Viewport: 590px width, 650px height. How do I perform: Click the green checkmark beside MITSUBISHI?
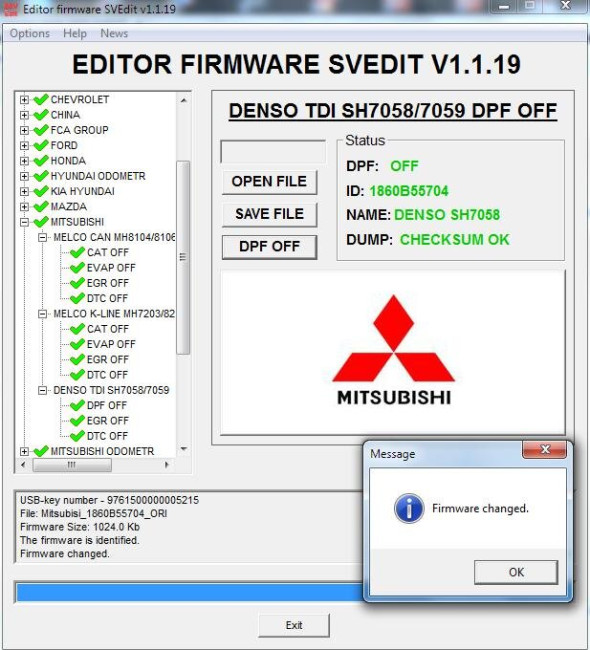[41, 222]
